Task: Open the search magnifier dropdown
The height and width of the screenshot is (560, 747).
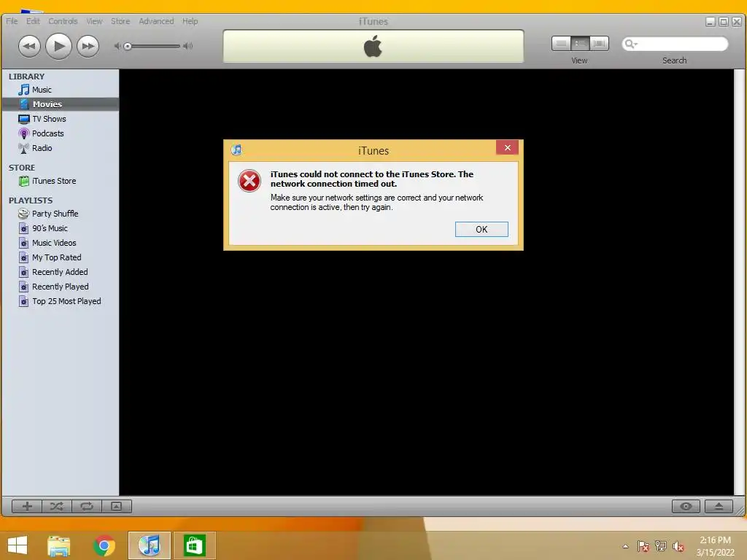Action: coord(631,44)
